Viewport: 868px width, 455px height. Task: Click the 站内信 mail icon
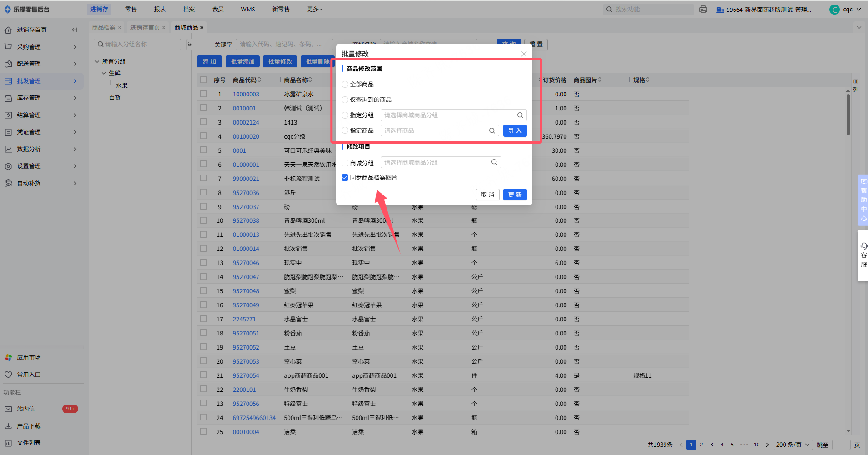point(8,409)
